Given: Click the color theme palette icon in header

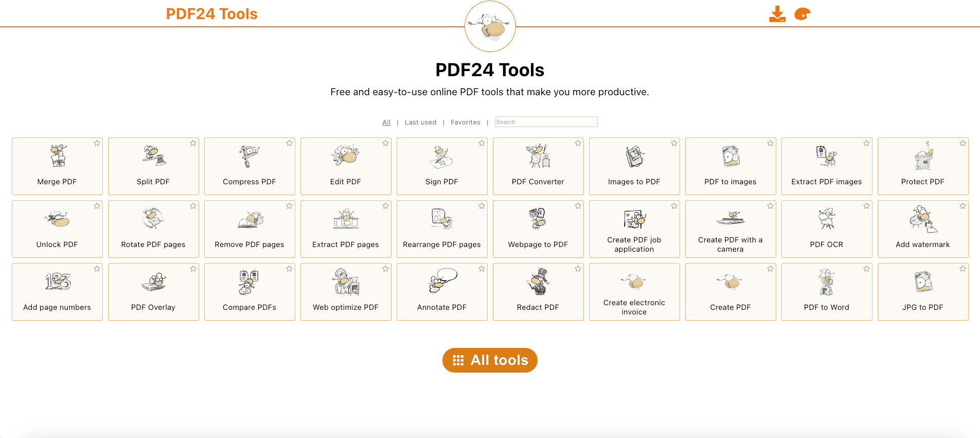Looking at the screenshot, I should click(x=803, y=14).
